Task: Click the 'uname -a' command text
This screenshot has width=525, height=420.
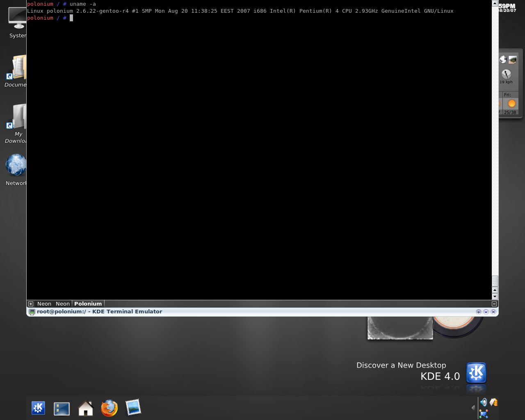Action: click(x=82, y=4)
